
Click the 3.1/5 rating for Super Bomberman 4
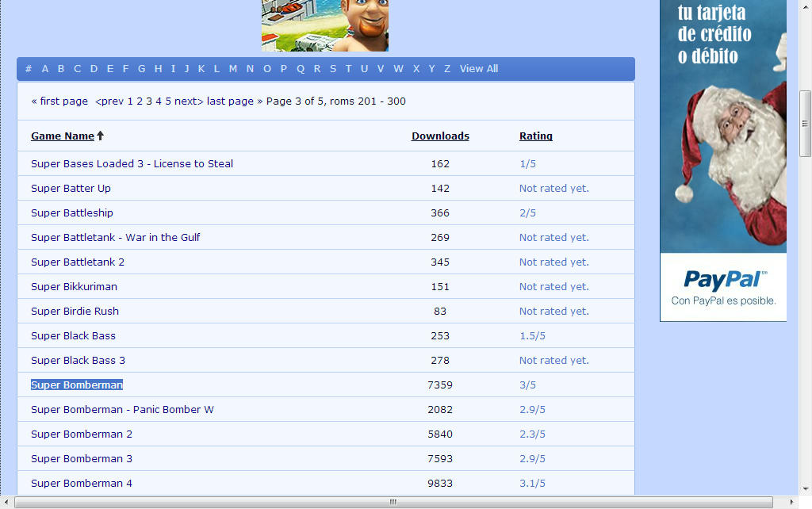532,484
